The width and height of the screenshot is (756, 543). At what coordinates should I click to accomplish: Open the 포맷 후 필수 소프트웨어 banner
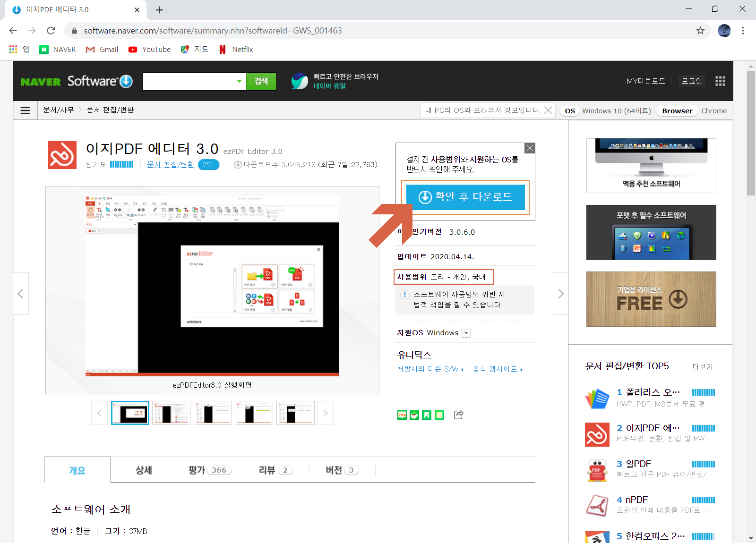pos(651,232)
